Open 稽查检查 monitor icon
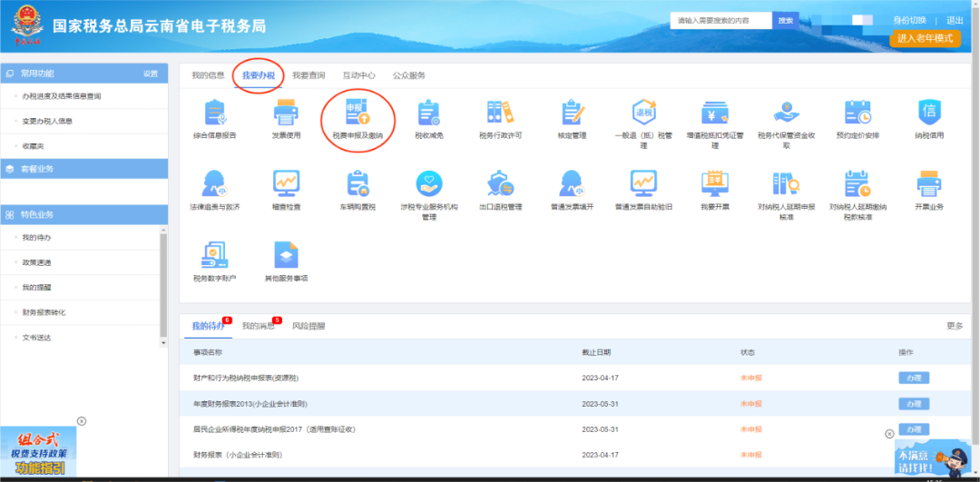Screen dimensions: 980x482 click(286, 183)
